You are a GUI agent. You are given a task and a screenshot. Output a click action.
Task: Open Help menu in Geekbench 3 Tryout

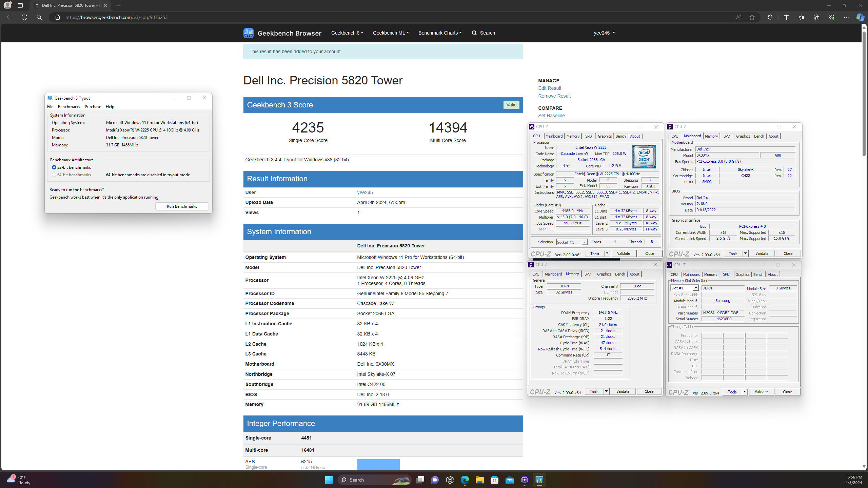[110, 107]
